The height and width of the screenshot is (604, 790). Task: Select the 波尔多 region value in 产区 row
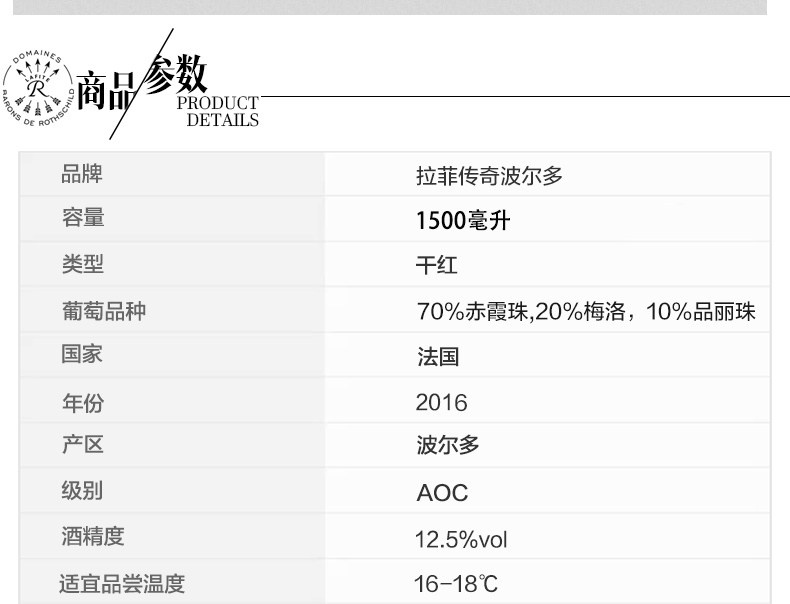tap(448, 445)
